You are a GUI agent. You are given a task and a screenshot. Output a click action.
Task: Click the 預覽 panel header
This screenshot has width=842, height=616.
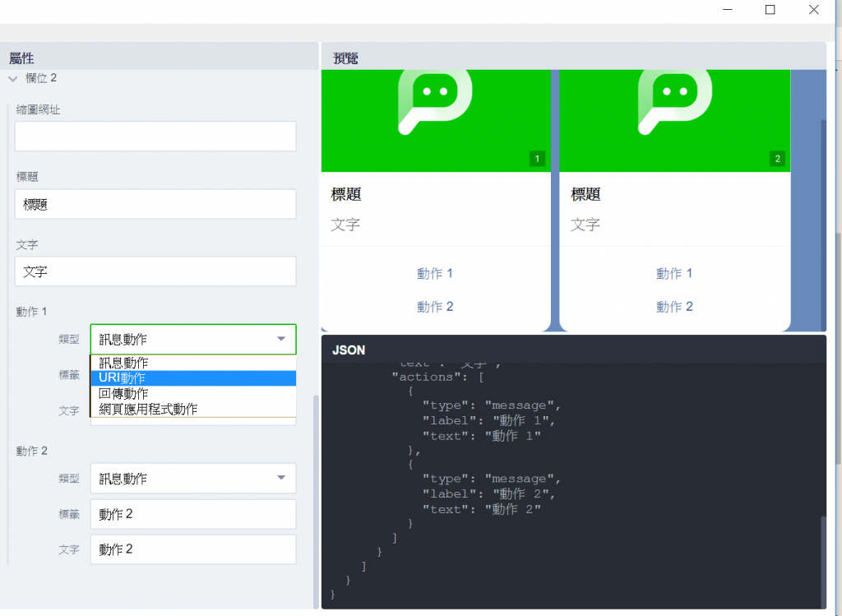573,58
